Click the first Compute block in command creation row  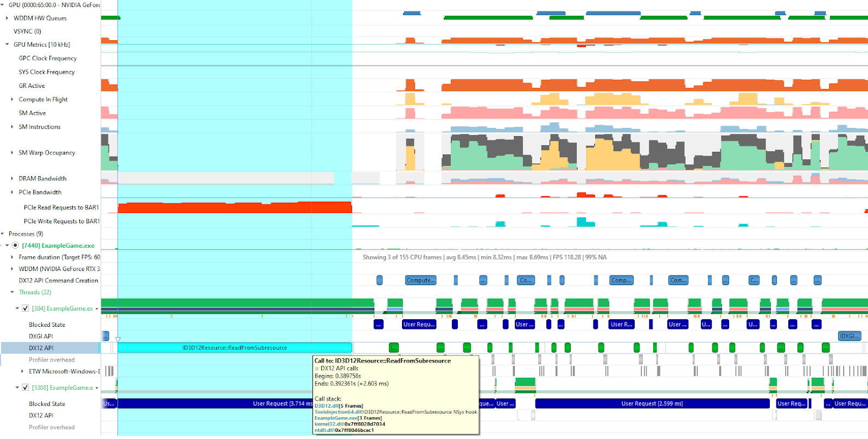click(420, 280)
